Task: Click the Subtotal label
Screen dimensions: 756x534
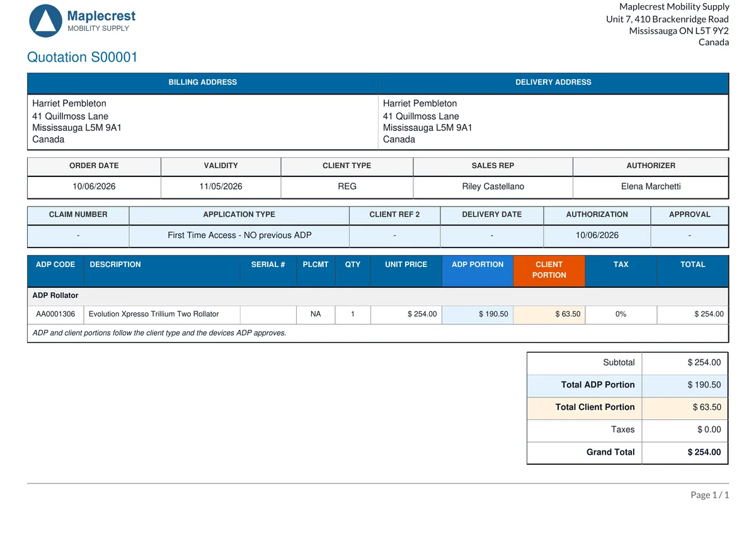Action: [x=619, y=363]
